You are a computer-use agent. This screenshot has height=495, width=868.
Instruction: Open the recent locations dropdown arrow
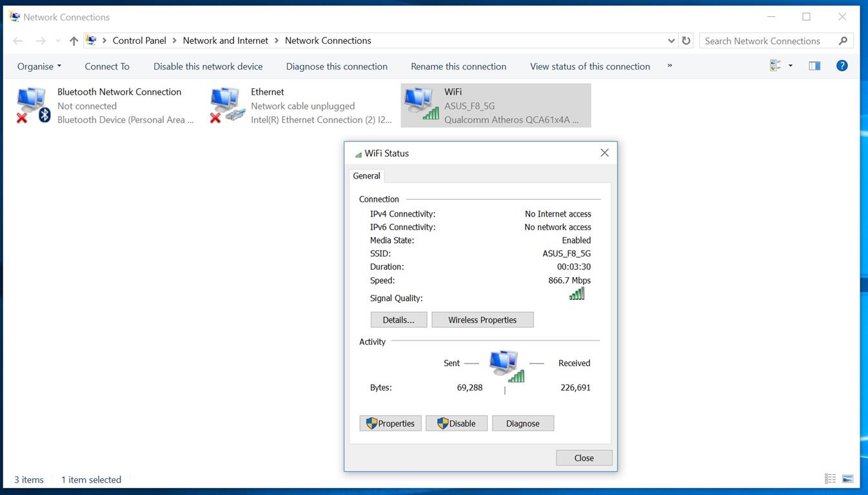click(x=58, y=41)
